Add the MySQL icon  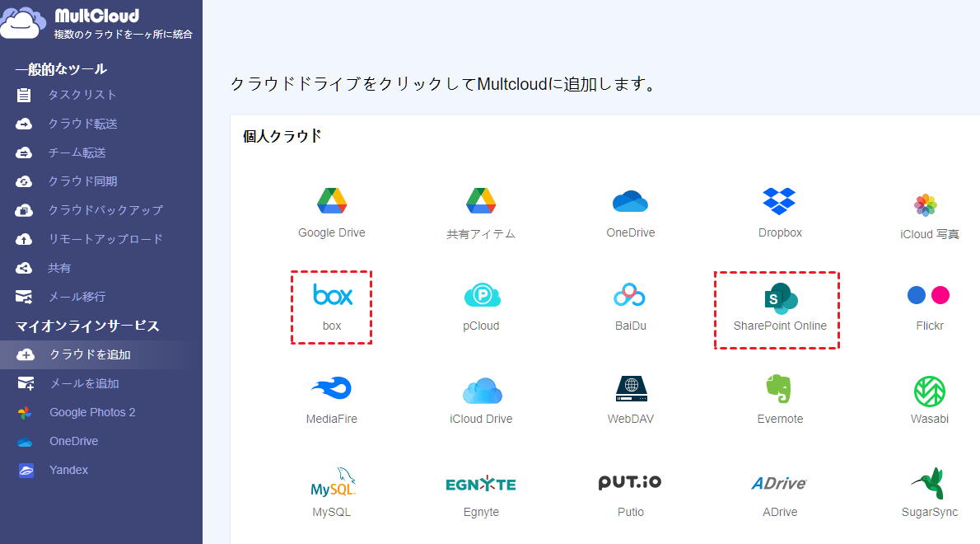[334, 482]
